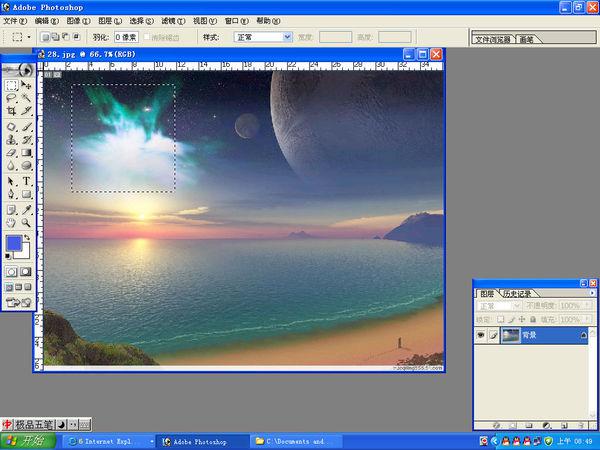Click the 开始 Start button
The height and width of the screenshot is (450, 600).
tap(28, 441)
